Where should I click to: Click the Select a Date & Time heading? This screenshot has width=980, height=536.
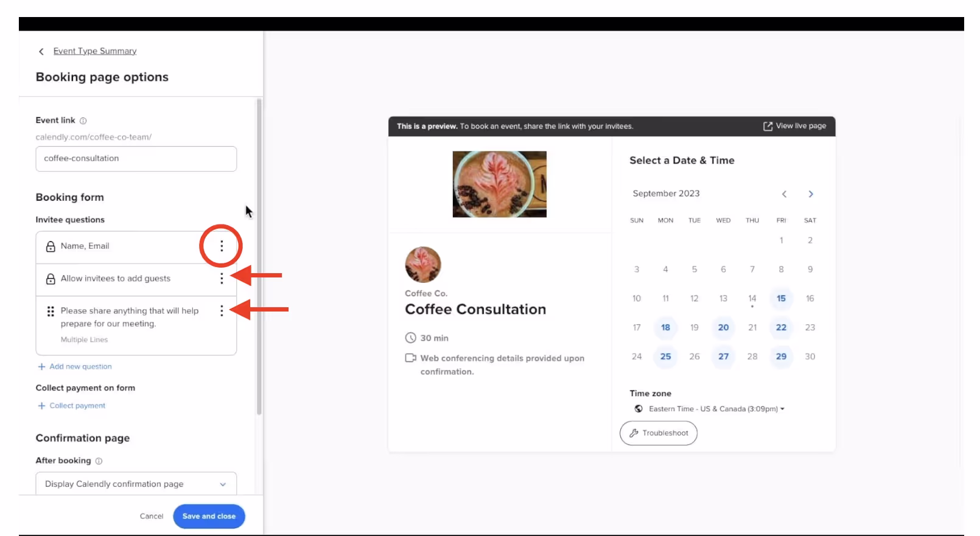(682, 161)
